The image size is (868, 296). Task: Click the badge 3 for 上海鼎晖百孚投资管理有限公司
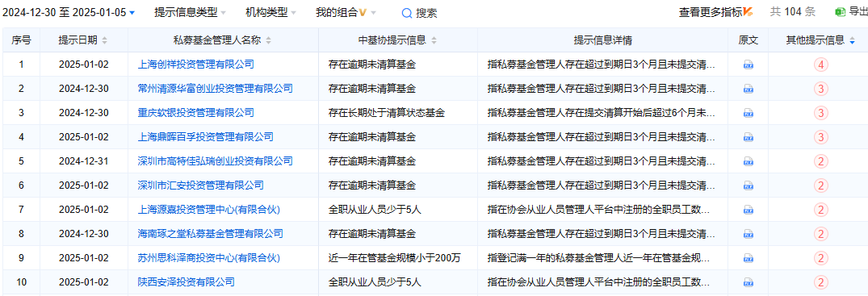coord(821,137)
